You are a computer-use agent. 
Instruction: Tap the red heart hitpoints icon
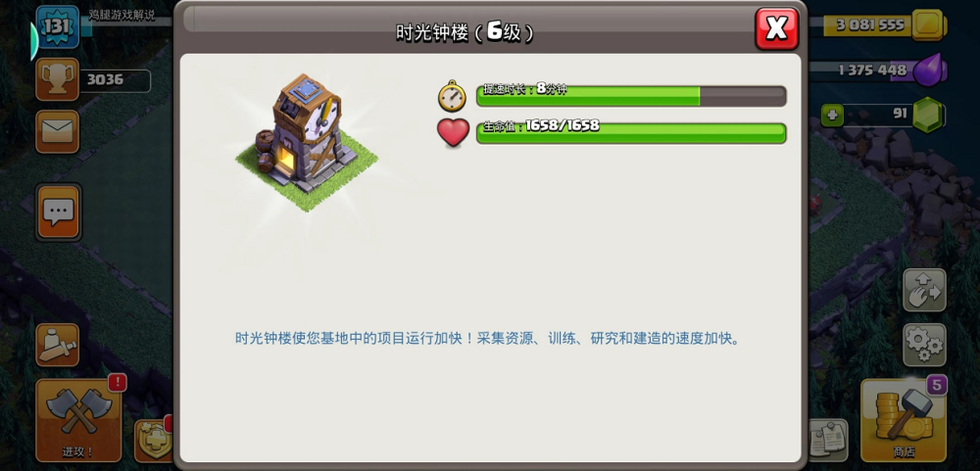[x=453, y=132]
